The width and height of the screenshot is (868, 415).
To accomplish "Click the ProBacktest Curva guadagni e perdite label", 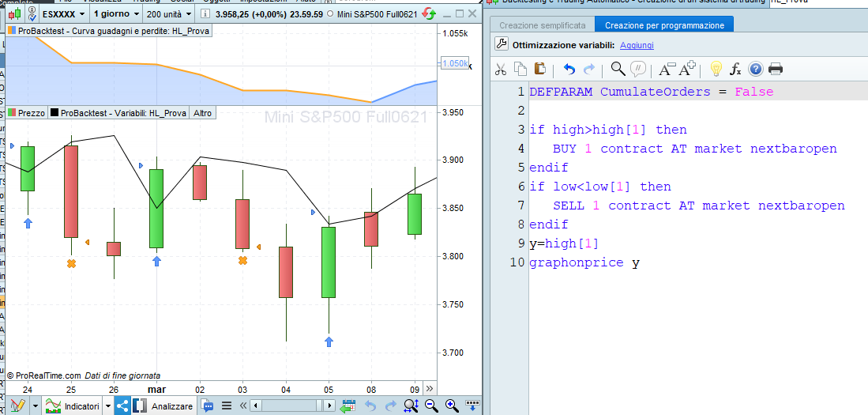I will [x=109, y=31].
